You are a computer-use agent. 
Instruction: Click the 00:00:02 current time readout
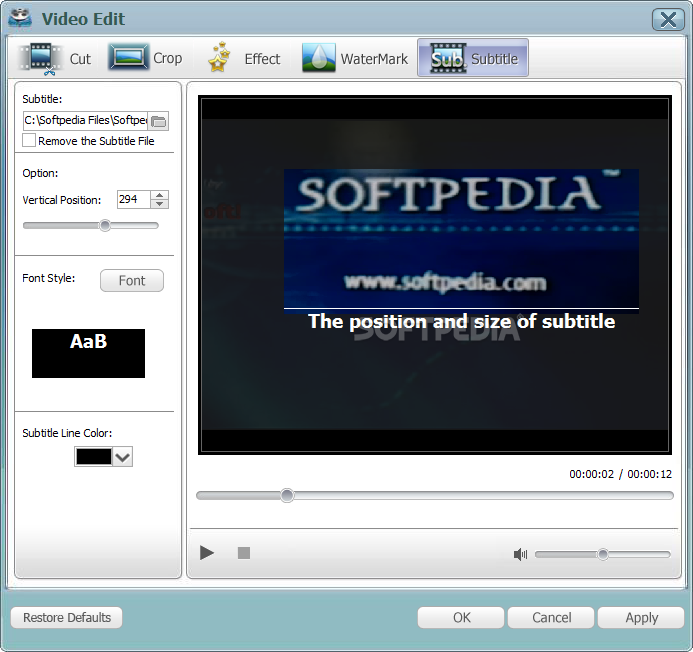(x=591, y=474)
